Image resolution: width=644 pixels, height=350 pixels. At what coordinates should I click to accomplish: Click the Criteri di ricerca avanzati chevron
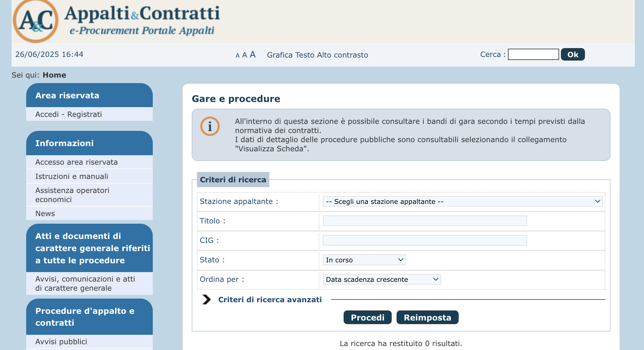(206, 299)
